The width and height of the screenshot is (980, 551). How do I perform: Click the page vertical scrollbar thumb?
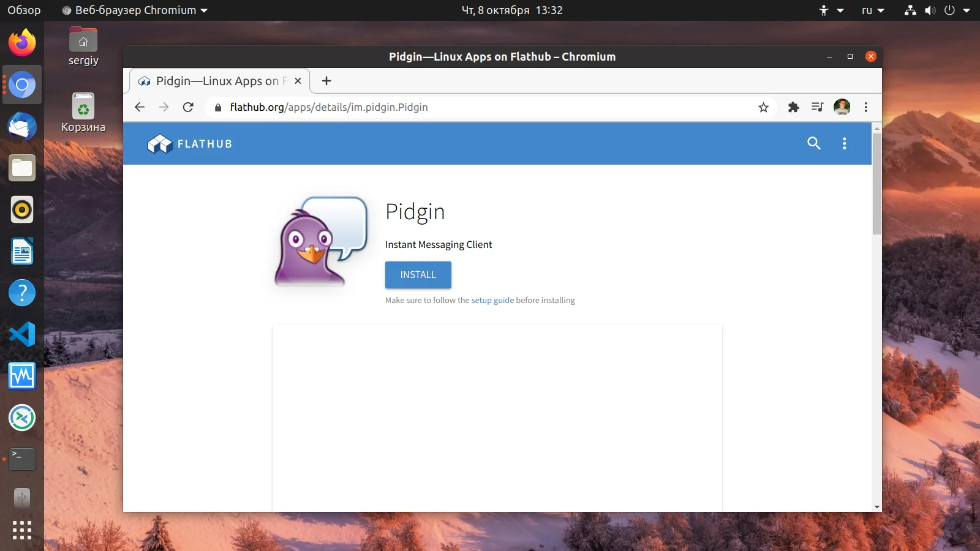coord(877,184)
